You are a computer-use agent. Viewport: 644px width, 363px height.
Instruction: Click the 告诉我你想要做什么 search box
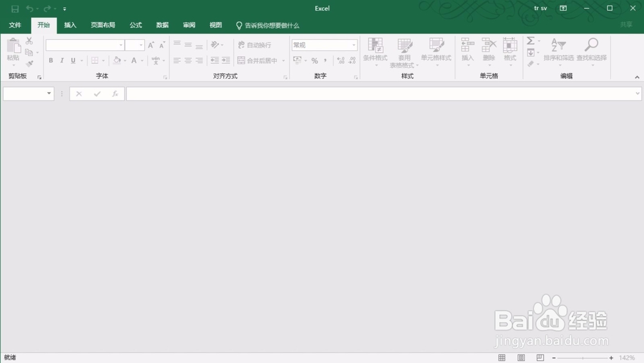268,26
